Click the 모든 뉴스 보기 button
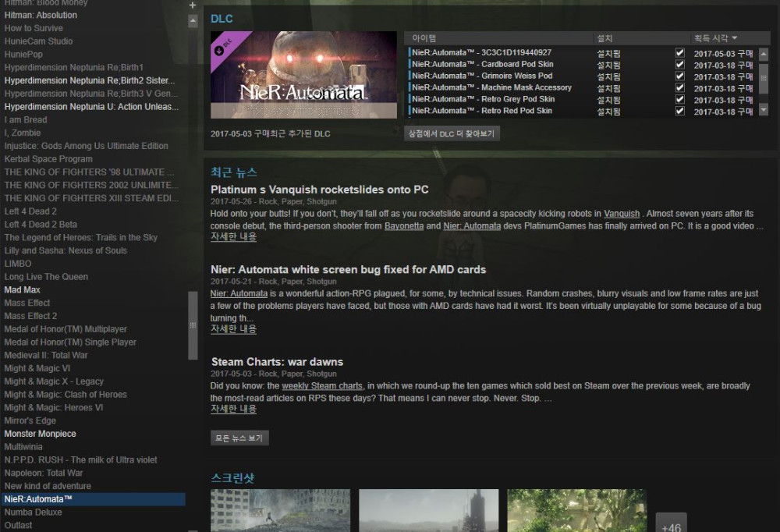The width and height of the screenshot is (780, 532). (x=239, y=438)
